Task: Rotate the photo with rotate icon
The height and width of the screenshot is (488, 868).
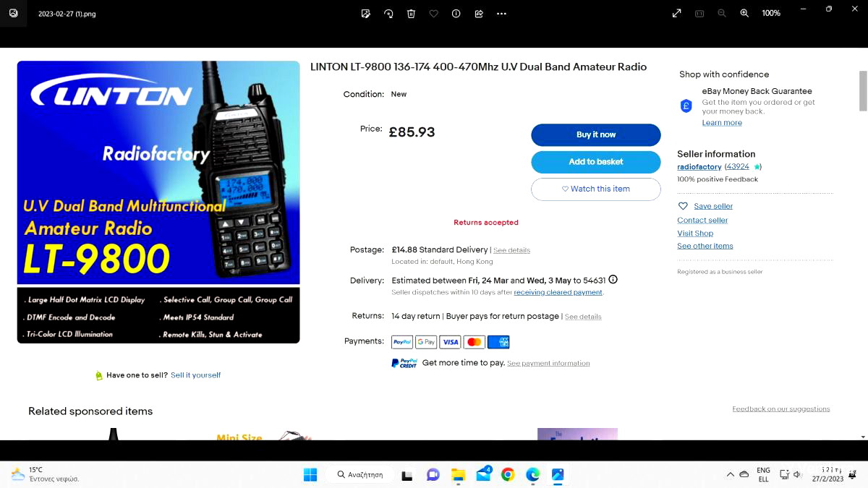Action: (x=388, y=13)
